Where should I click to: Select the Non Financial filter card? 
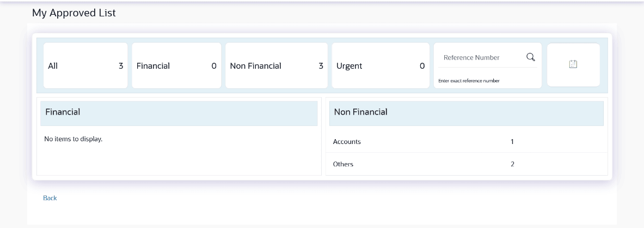tap(276, 65)
